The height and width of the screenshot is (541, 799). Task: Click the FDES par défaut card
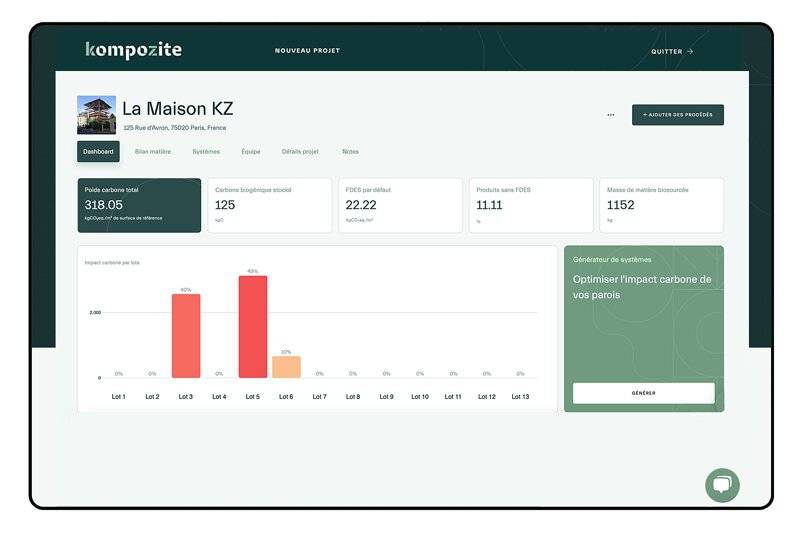coord(400,205)
